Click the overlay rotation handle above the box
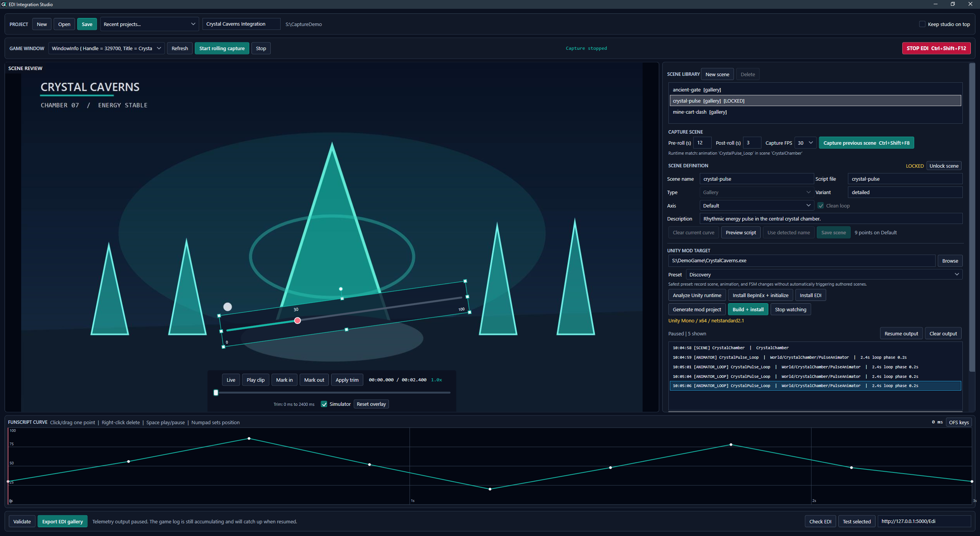Viewport: 980px width, 536px height. click(x=341, y=289)
